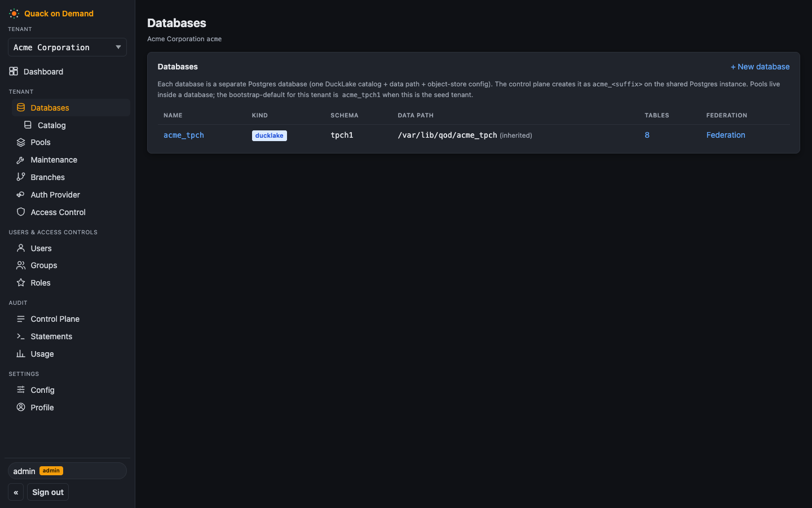
Task: Click the Roles star icon
Action: click(x=21, y=282)
